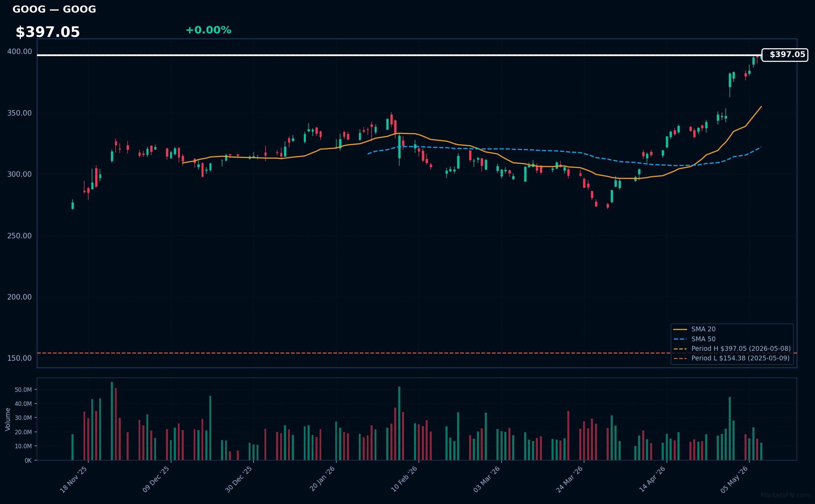Click the 09 Dec '25 date label

(156, 480)
